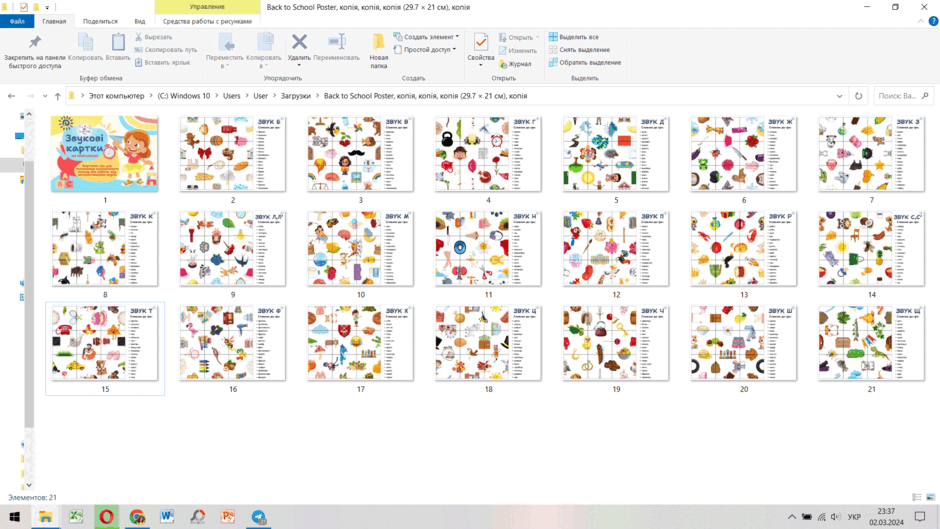This screenshot has width=940, height=529.
Task: Toggle quick access toolbar properties checkbox
Action: [x=23, y=7]
